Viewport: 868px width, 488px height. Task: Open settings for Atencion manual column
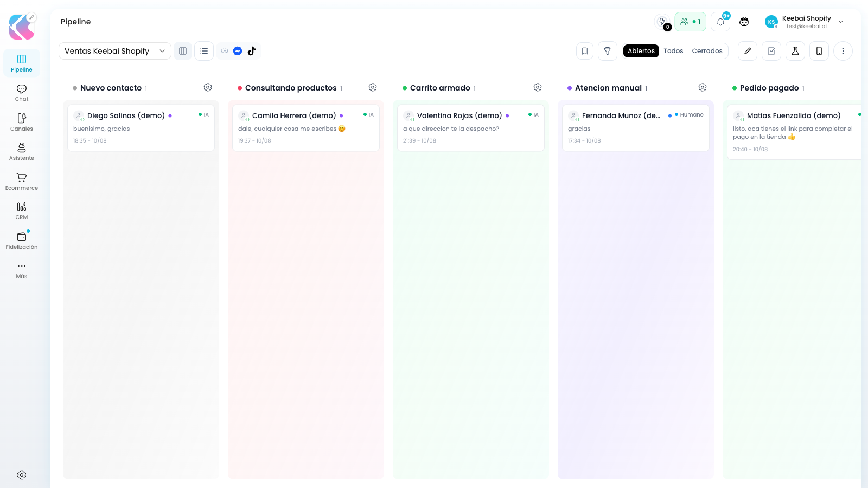click(x=703, y=87)
